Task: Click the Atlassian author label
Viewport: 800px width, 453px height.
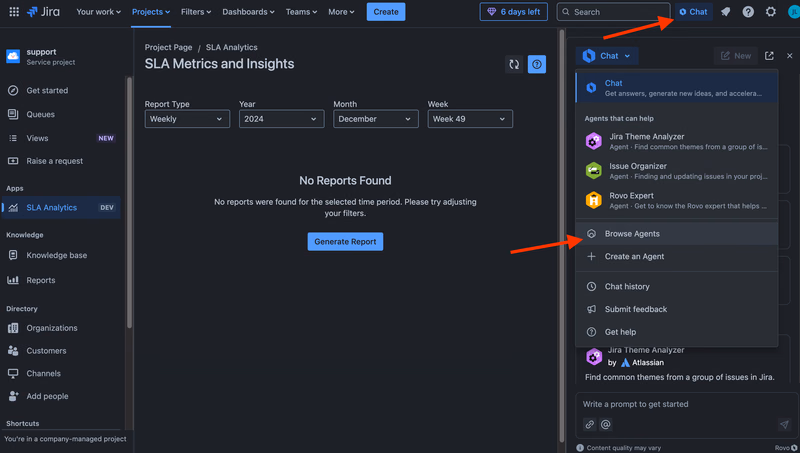Action: point(642,363)
